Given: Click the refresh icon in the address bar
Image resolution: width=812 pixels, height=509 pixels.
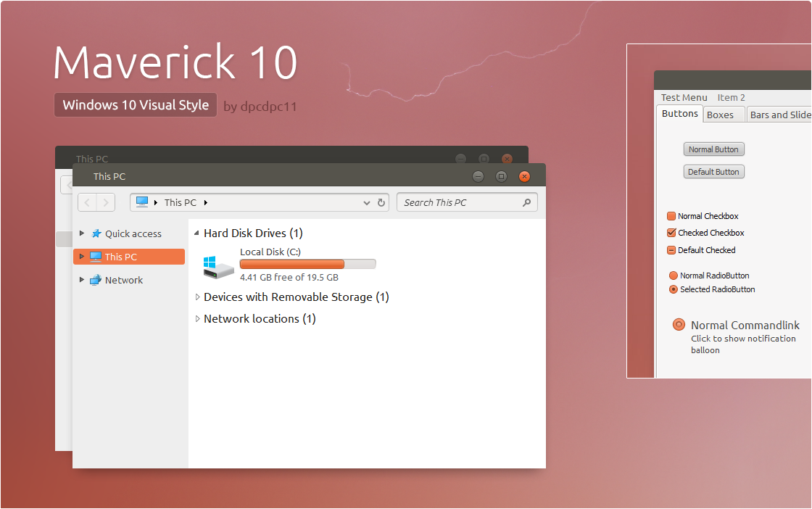Looking at the screenshot, I should [x=381, y=202].
